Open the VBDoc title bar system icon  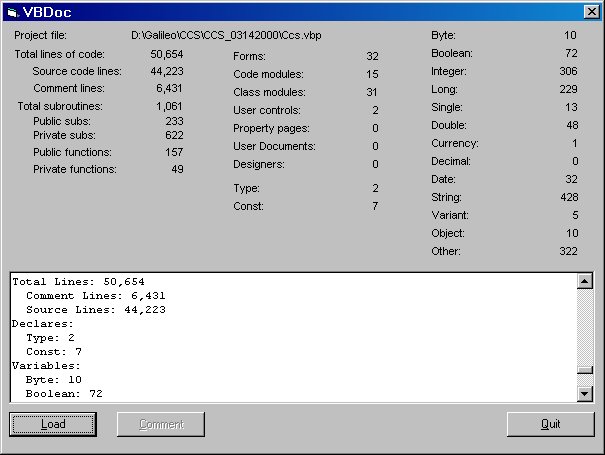tap(13, 13)
